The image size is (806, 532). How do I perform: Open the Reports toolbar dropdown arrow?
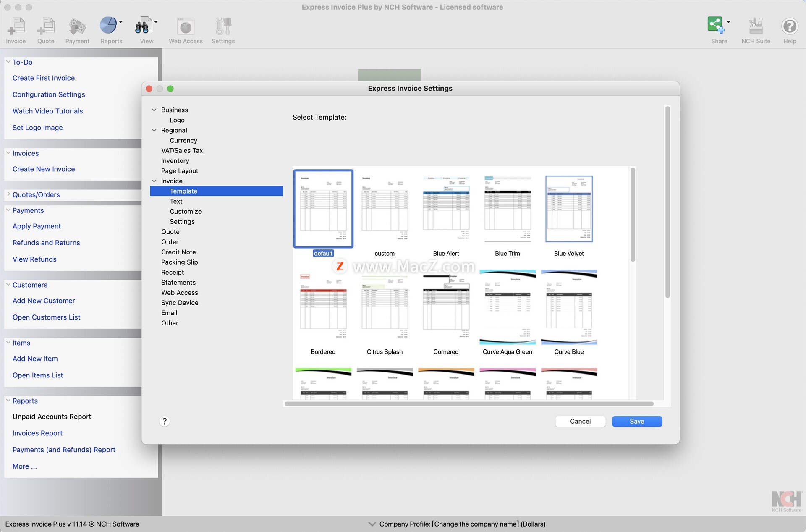tap(121, 21)
